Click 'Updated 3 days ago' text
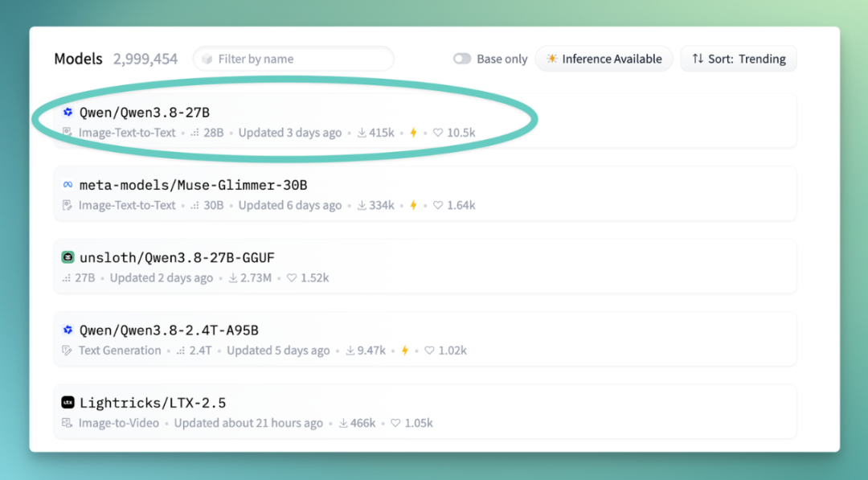The image size is (868, 480). coord(290,133)
